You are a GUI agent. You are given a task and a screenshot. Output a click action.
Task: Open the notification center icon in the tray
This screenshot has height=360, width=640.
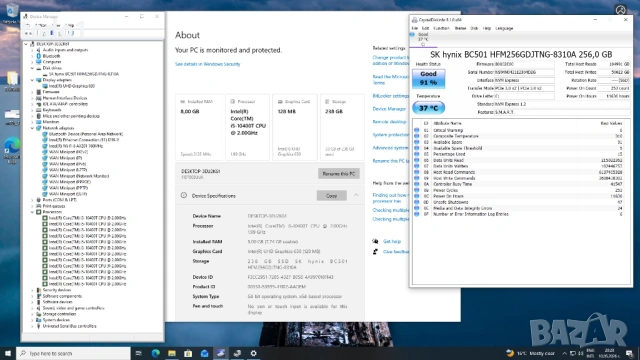click(x=629, y=353)
